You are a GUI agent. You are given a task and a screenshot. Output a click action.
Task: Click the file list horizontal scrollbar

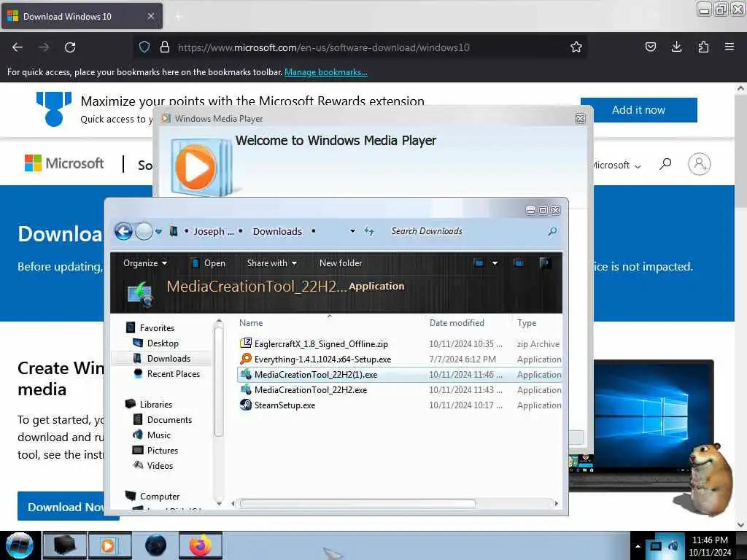[357, 503]
